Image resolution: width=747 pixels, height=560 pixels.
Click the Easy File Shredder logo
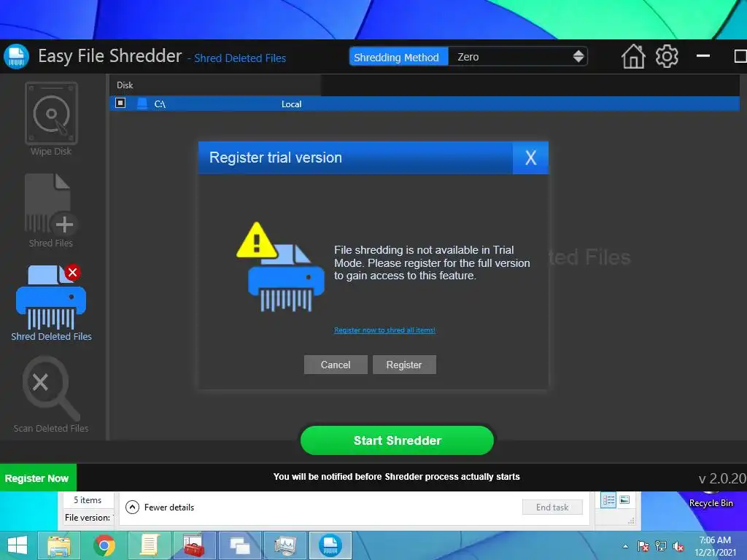pos(17,57)
